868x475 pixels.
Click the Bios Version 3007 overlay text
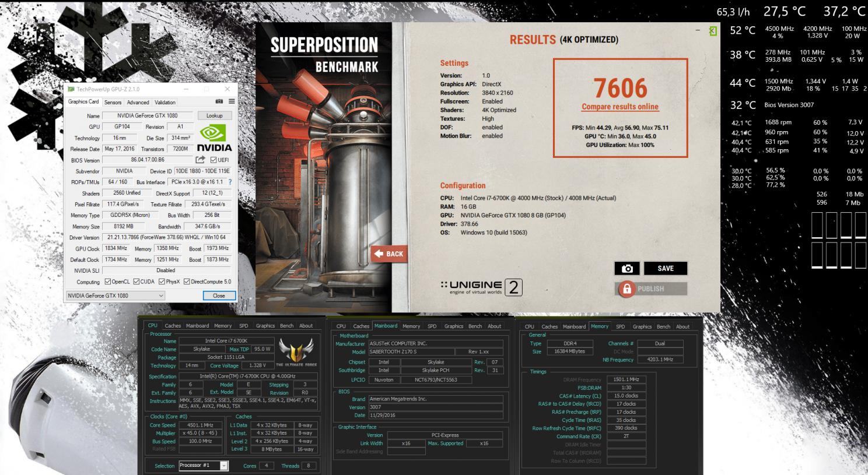[789, 105]
